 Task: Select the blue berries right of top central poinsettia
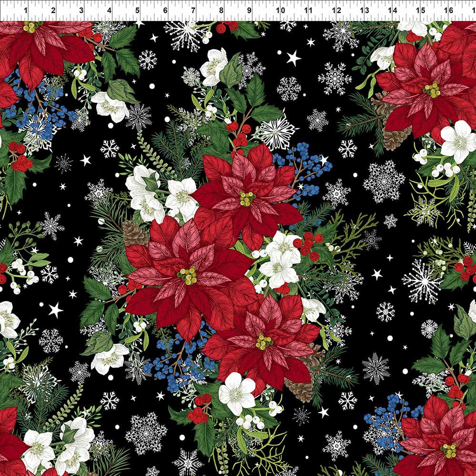click(x=305, y=169)
